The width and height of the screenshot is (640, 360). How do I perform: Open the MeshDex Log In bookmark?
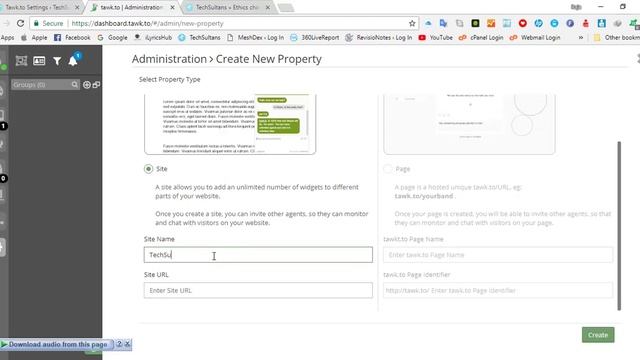pos(256,38)
